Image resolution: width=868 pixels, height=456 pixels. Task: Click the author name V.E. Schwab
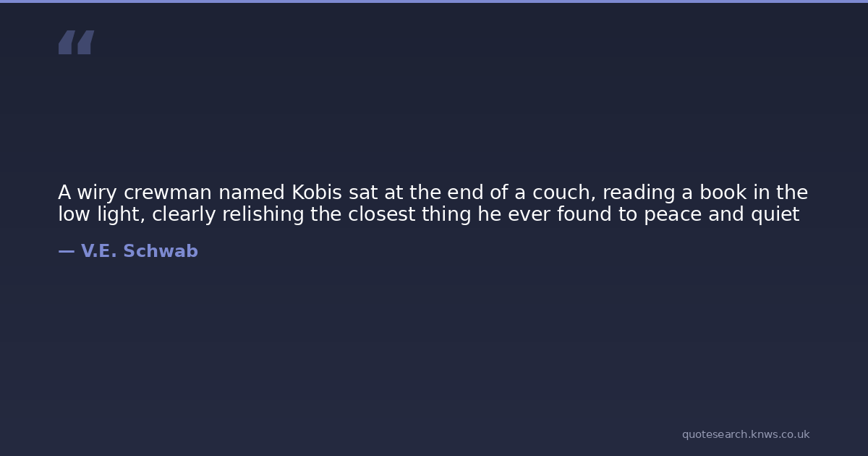139,251
